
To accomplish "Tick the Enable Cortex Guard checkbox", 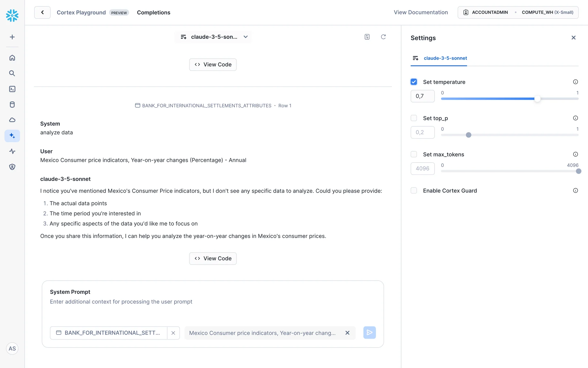I will [x=414, y=190].
